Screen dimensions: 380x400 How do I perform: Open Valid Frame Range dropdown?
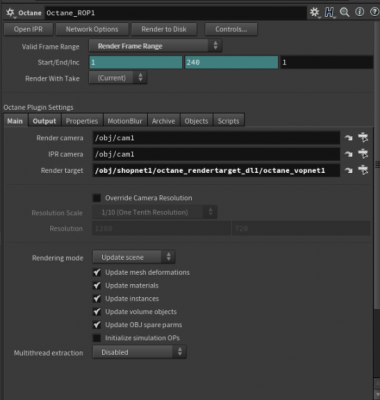click(155, 46)
